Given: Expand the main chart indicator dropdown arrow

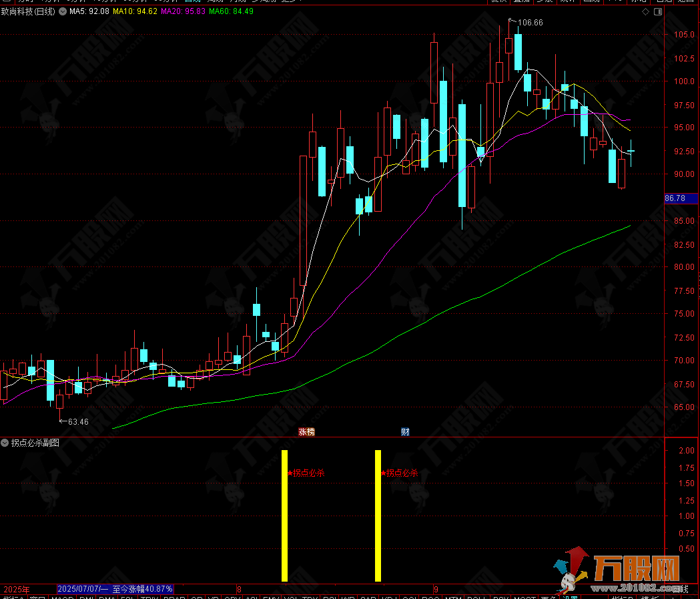Looking at the screenshot, I should pyautogui.click(x=63, y=11).
